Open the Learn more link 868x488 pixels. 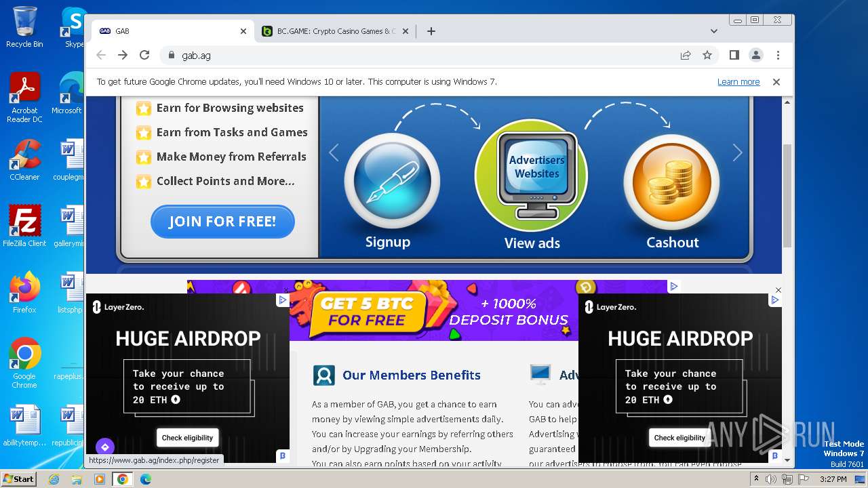coord(738,82)
